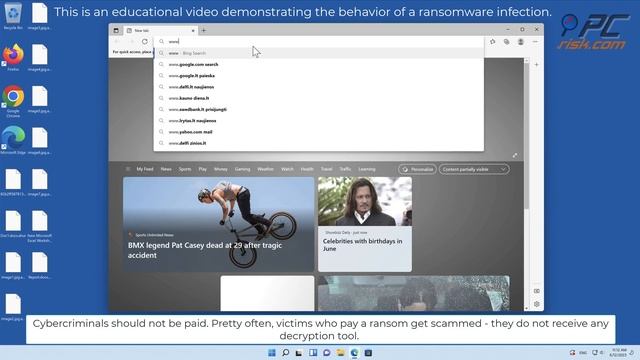The image size is (640, 360).
Task: Choose the www.delfi zinios.lt suggestion
Action: 318,143
